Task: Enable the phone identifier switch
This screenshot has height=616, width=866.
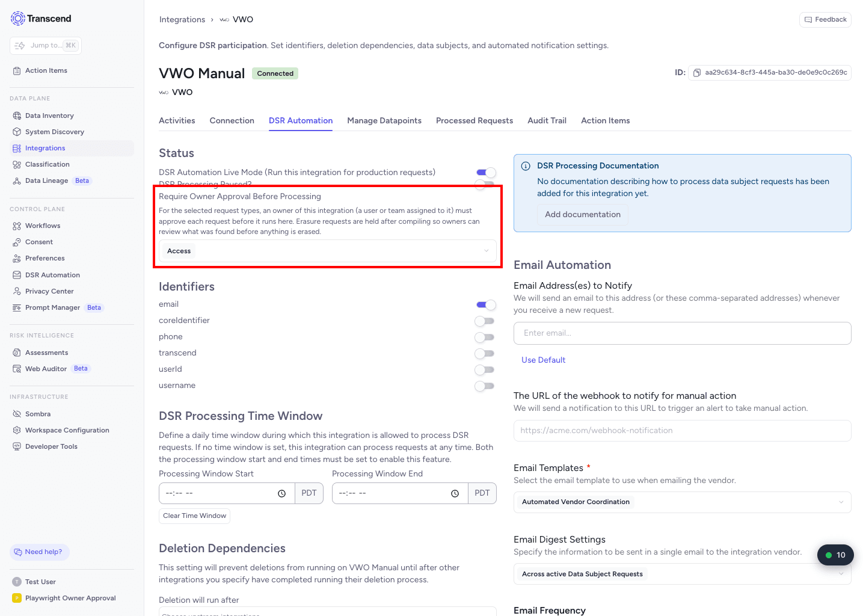Action: coord(485,337)
